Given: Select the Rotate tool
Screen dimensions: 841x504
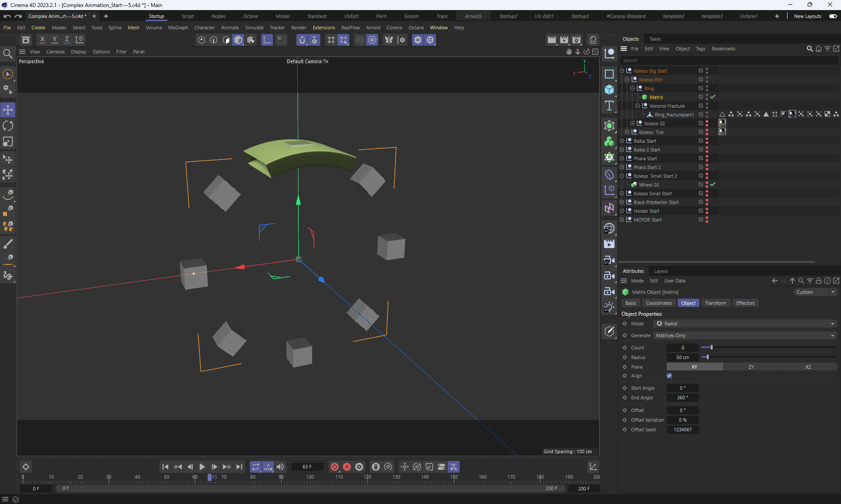Looking at the screenshot, I should (x=8, y=126).
